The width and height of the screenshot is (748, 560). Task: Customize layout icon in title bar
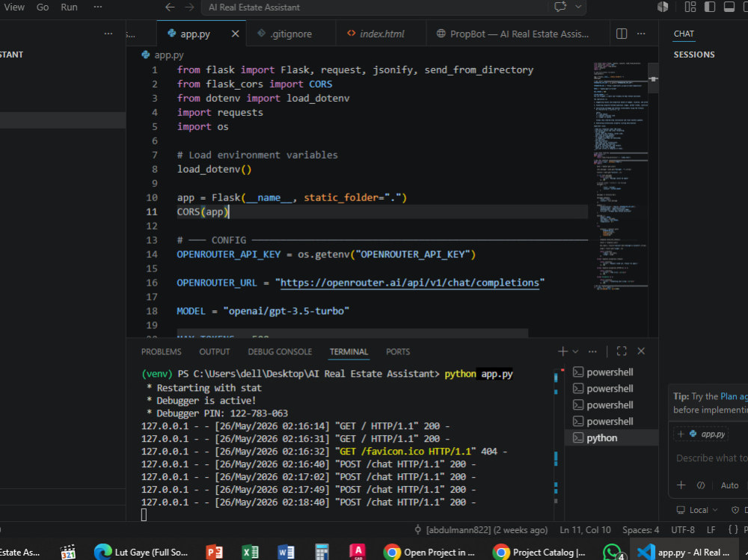pos(690,7)
